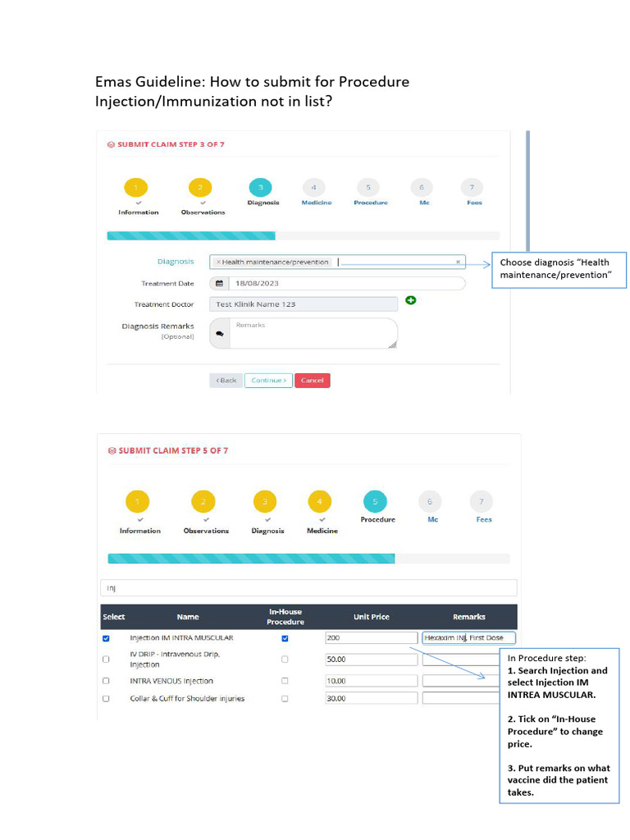The height and width of the screenshot is (840, 630).
Task: Tick Select checkbox for Collar & Cuff row
Action: 106,699
